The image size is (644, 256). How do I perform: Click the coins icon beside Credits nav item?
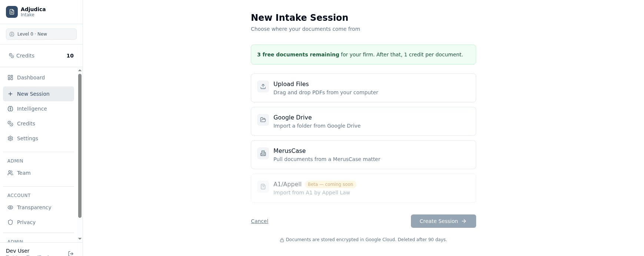point(10,124)
